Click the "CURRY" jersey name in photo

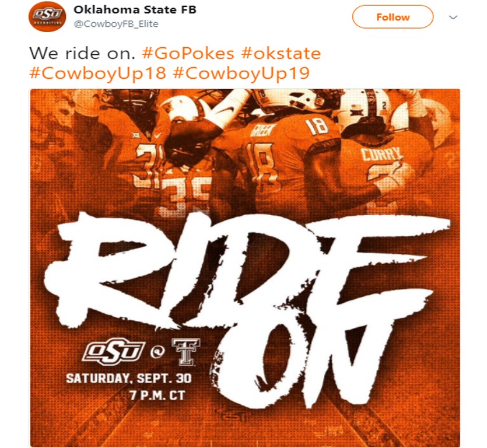coord(381,155)
